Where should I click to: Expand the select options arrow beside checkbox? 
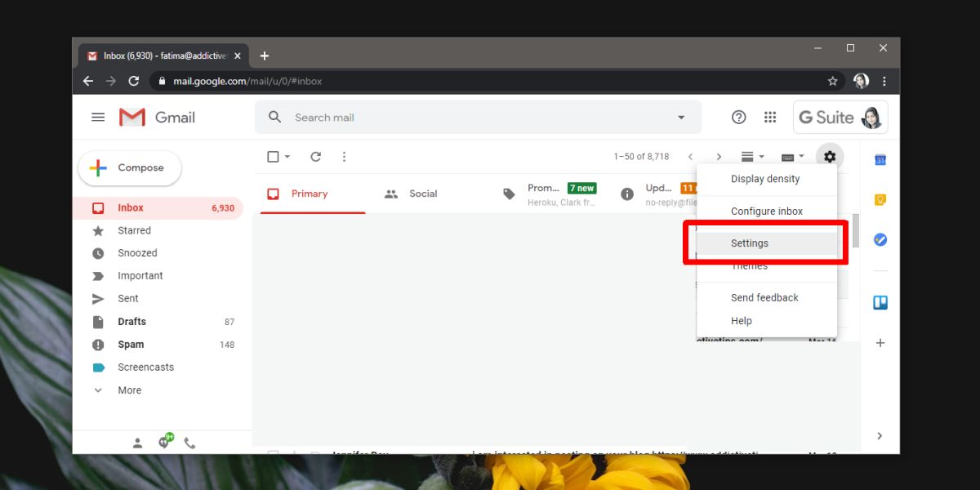point(287,157)
